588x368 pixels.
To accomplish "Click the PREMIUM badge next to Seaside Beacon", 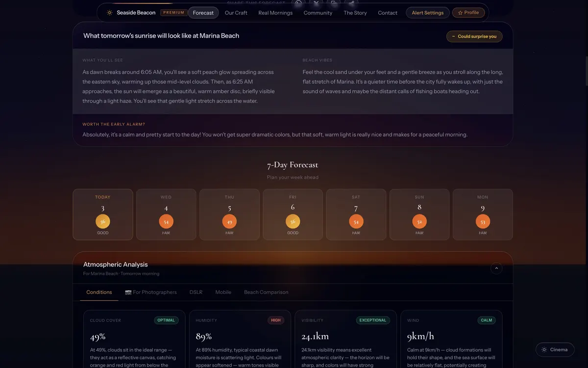I will (173, 13).
